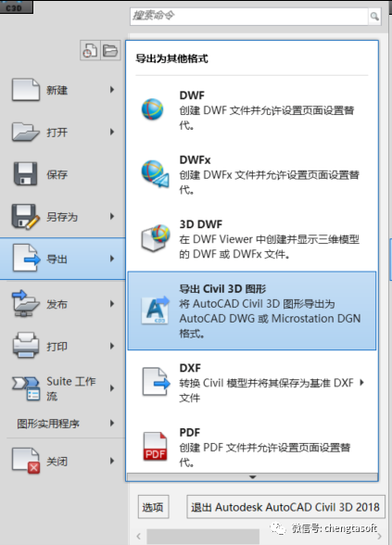This screenshot has height=545, width=392.
Task: Click 退出 Autodesk AutoCAD Civil 3D 2018
Action: coord(285,507)
